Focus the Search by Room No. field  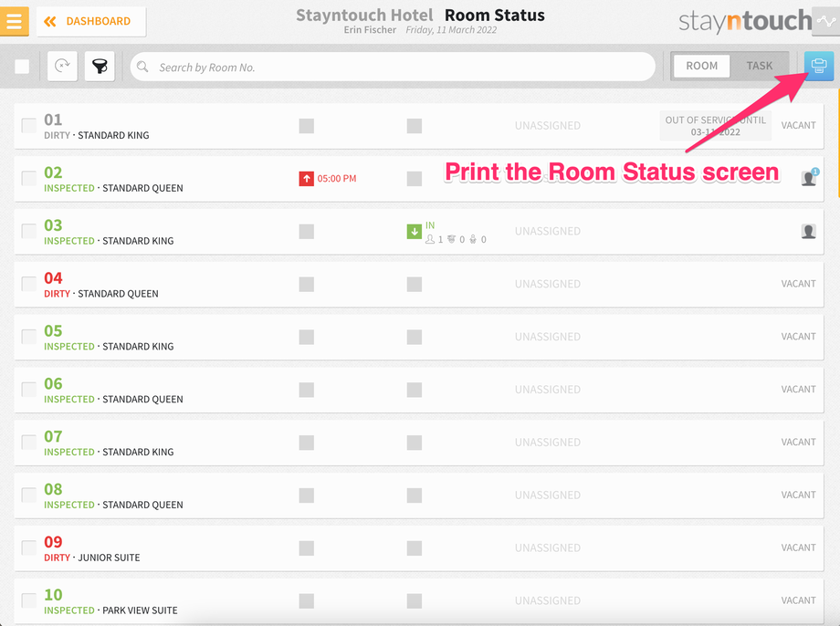(393, 67)
